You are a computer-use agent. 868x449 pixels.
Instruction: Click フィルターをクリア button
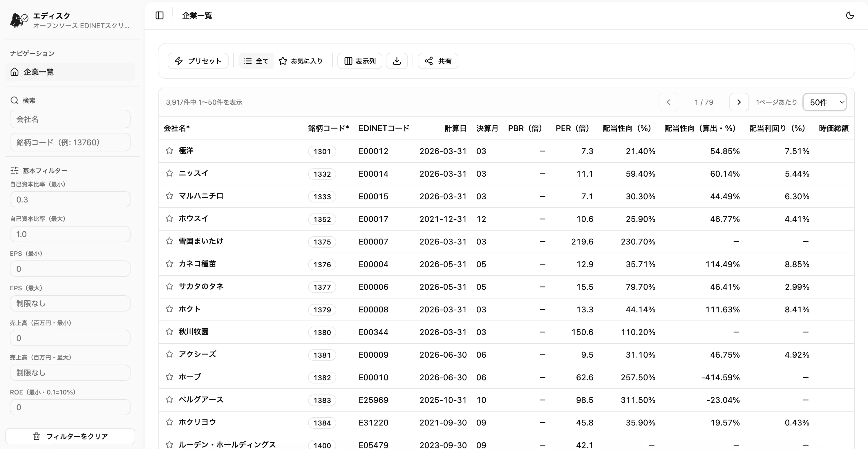[70, 436]
